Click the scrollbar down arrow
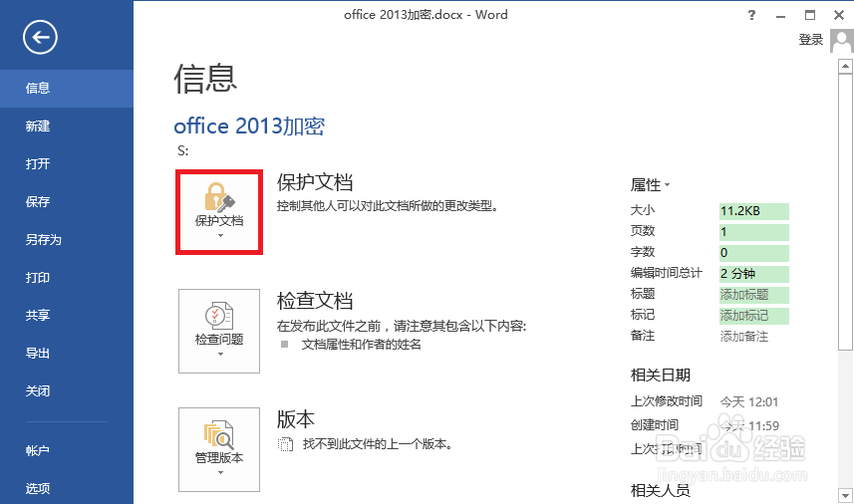 (845, 496)
